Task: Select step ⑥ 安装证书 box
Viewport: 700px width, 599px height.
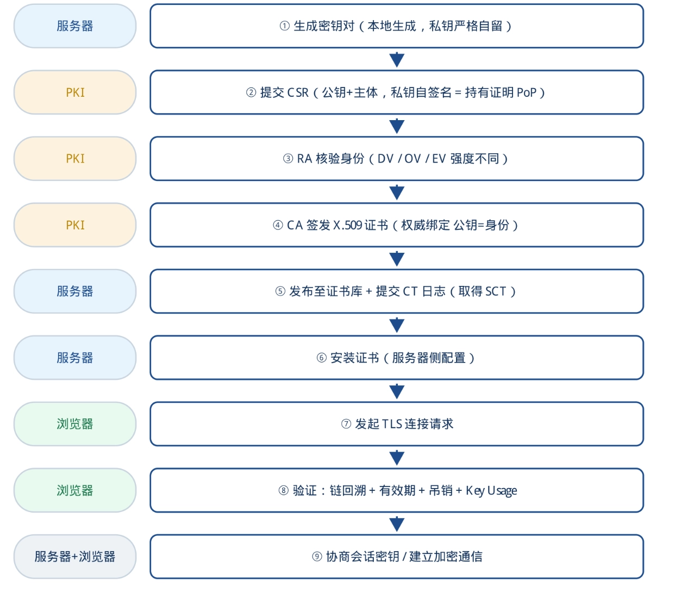Action: tap(397, 358)
